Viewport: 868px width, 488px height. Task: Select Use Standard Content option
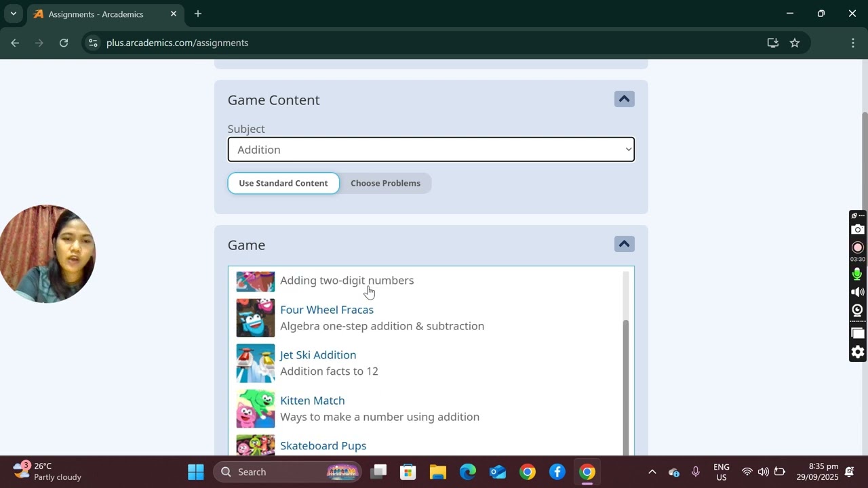coord(283,183)
